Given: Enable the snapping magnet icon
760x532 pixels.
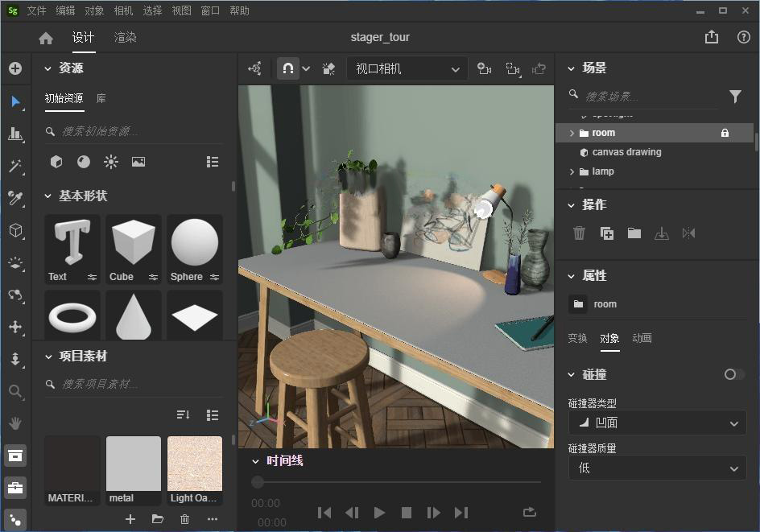Looking at the screenshot, I should tap(287, 68).
